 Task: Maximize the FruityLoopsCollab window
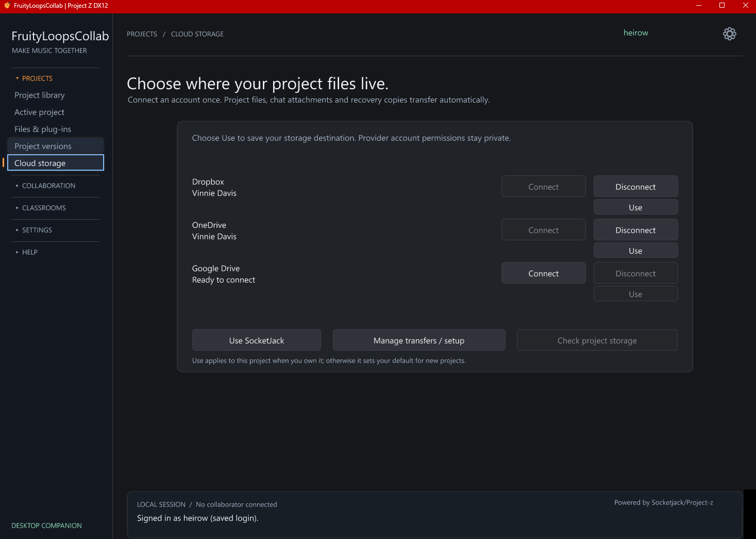(x=722, y=6)
